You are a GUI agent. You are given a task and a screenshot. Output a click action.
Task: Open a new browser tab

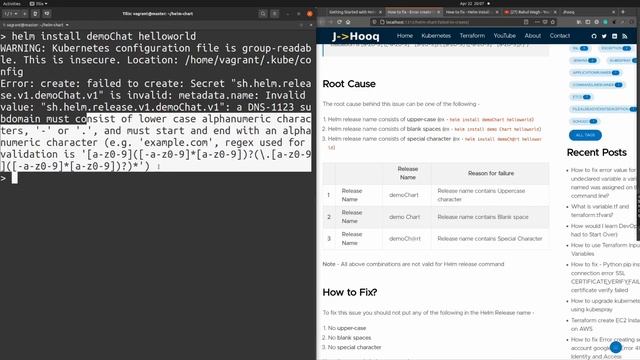[623, 12]
